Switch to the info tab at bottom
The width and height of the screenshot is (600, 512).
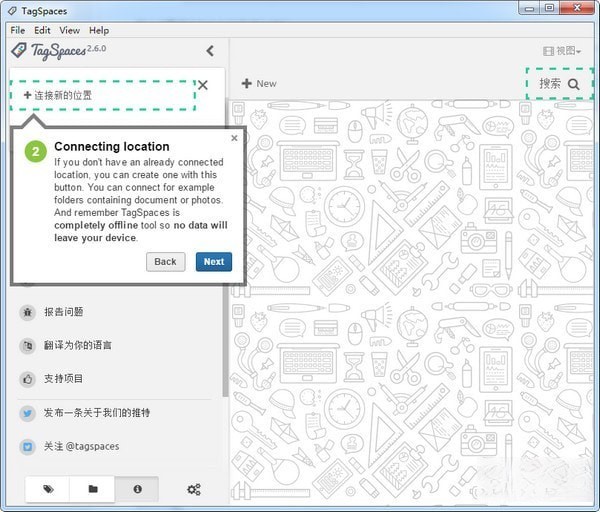click(137, 489)
